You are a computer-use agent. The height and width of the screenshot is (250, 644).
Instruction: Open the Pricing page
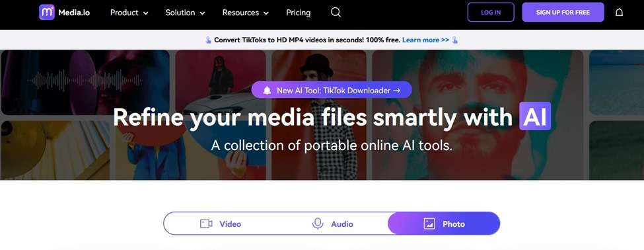[298, 13]
